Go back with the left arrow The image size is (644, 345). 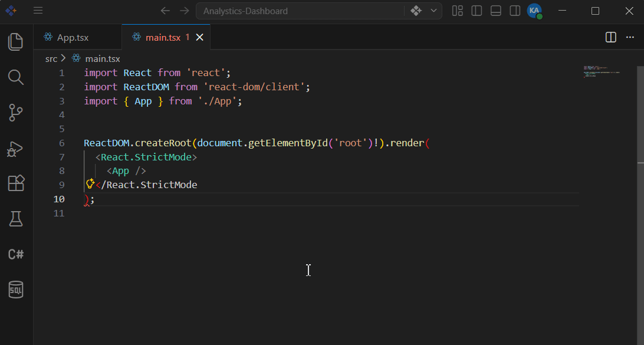coord(165,11)
